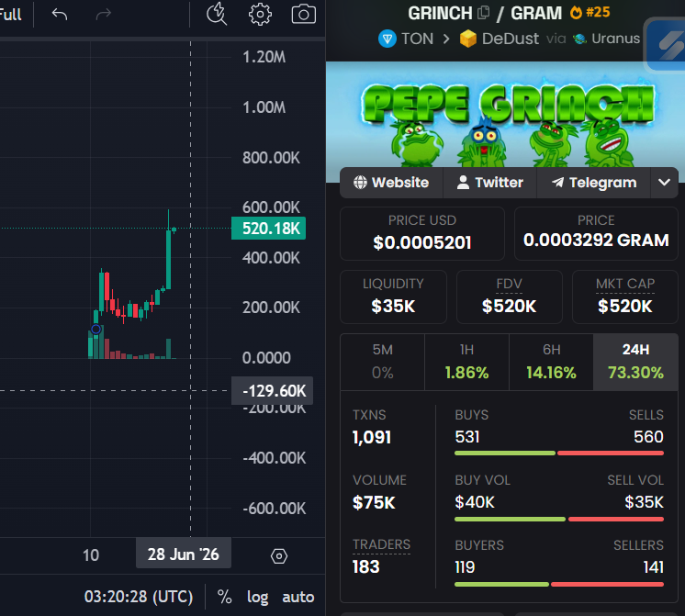Expand more social links chevron
Screen dimensions: 685x616
point(664,182)
